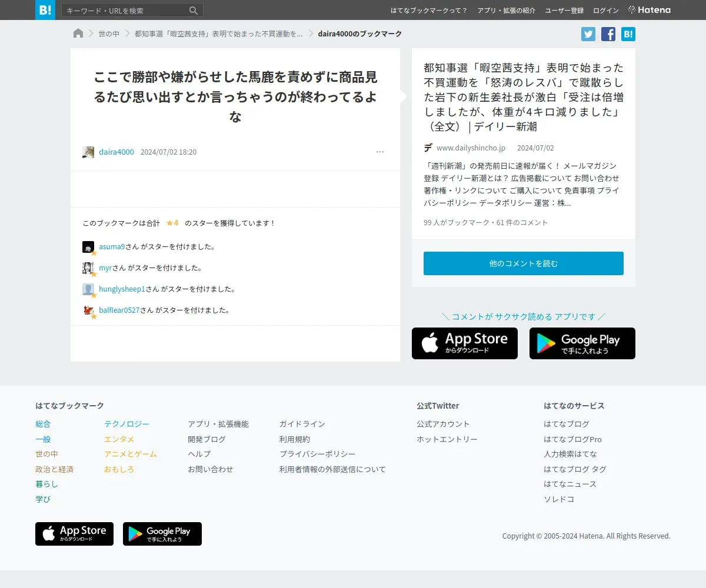
Task: Open the はてなブログPro service link
Action: [572, 439]
